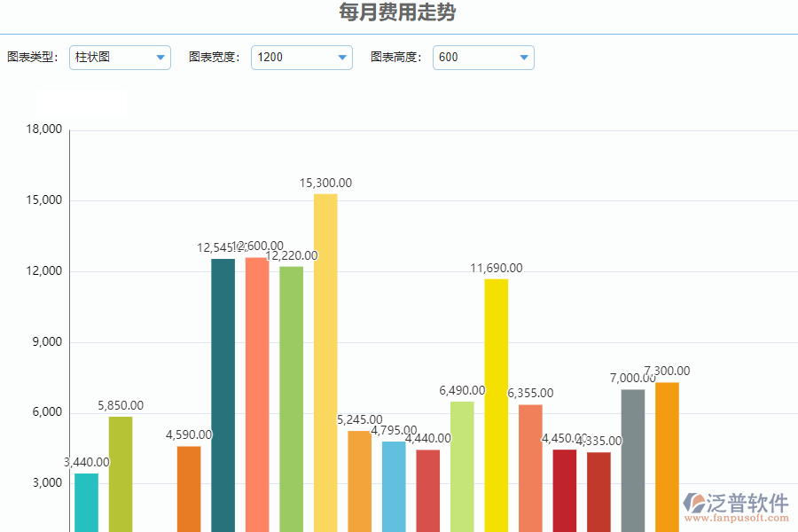The height and width of the screenshot is (532, 798).
Task: Open the 图表类型 dropdown arrow
Action: point(160,57)
